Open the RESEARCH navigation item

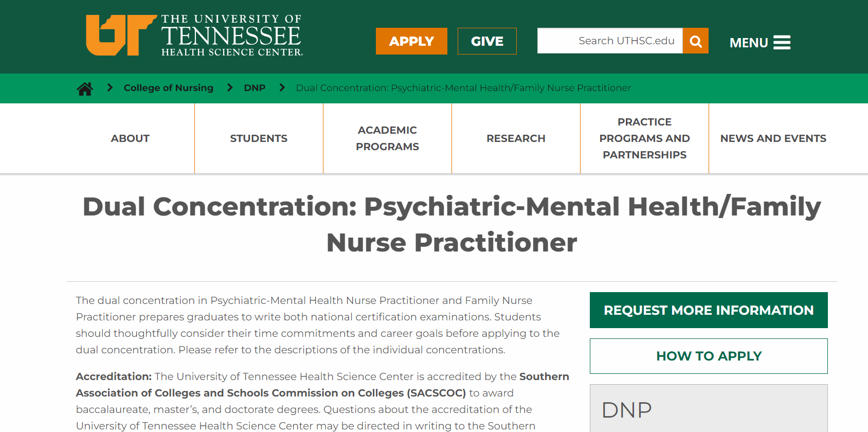pos(516,138)
